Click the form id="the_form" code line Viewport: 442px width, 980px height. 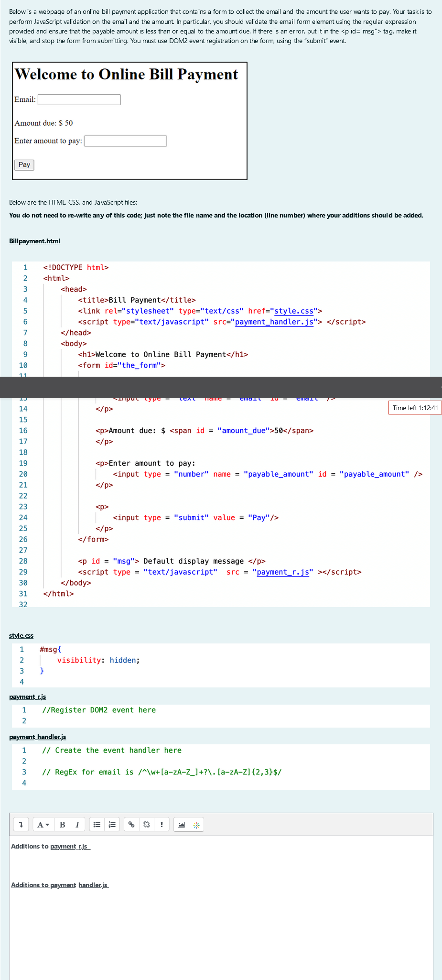pos(122,365)
